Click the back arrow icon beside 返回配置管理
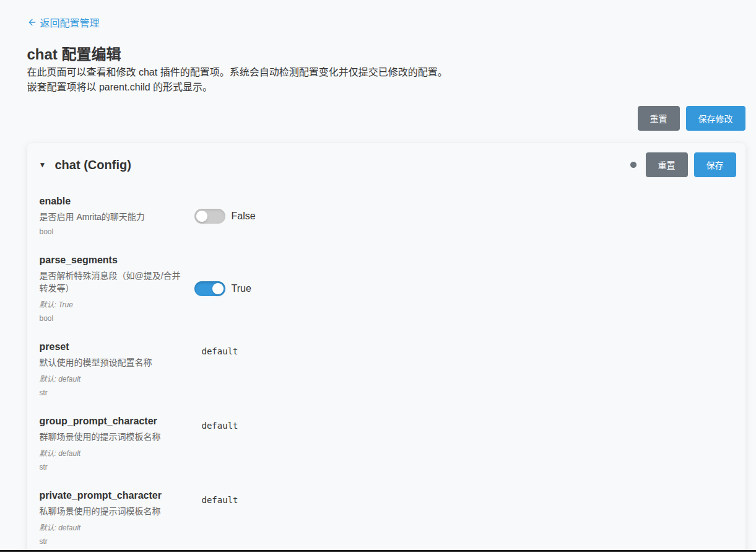This screenshot has width=756, height=552. pyautogui.click(x=32, y=23)
